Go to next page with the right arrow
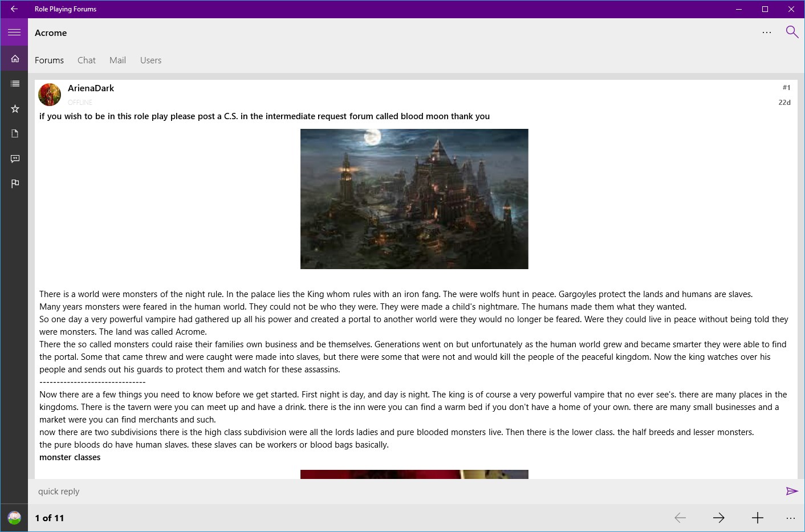 pos(719,518)
